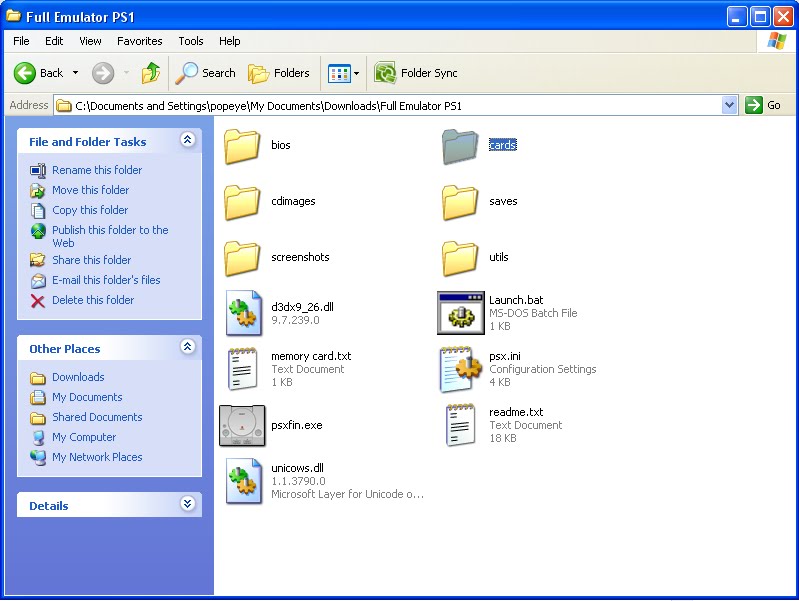Click the psx.ini file name
Viewport: 799px width, 601px height.
[x=504, y=356]
